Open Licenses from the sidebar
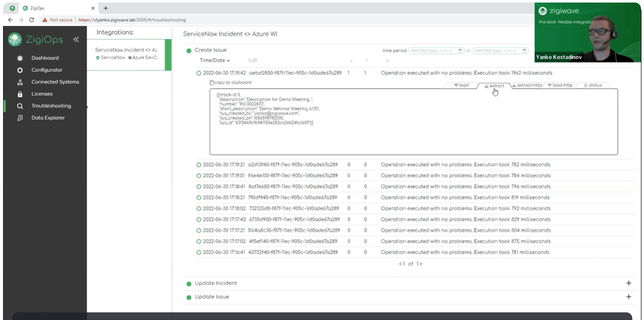This screenshot has width=644, height=320. pyautogui.click(x=42, y=94)
